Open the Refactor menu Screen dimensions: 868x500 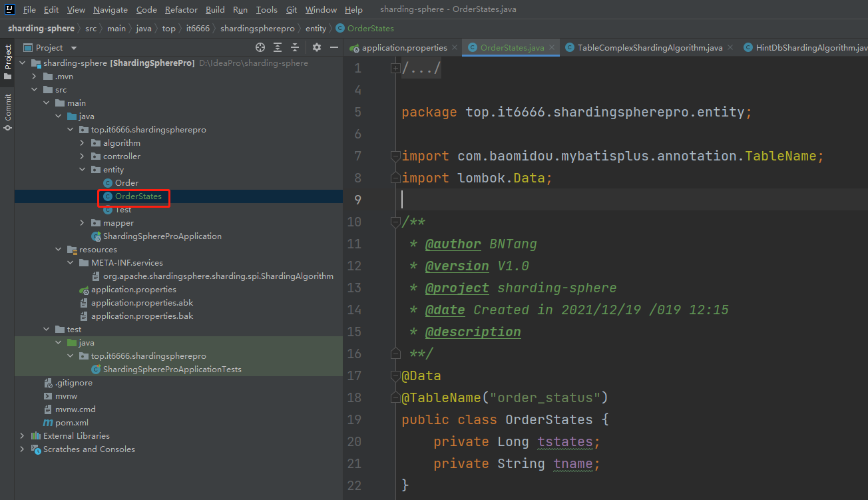pos(181,9)
